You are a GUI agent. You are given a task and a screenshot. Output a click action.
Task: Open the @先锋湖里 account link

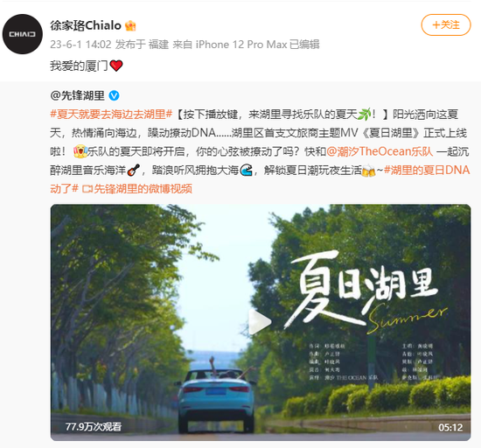click(x=77, y=95)
